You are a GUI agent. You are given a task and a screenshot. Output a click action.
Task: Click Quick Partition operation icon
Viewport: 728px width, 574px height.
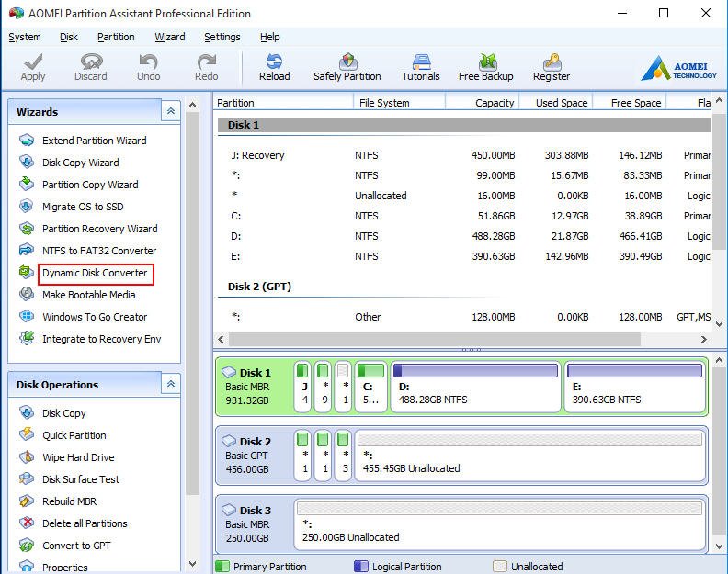[27, 434]
